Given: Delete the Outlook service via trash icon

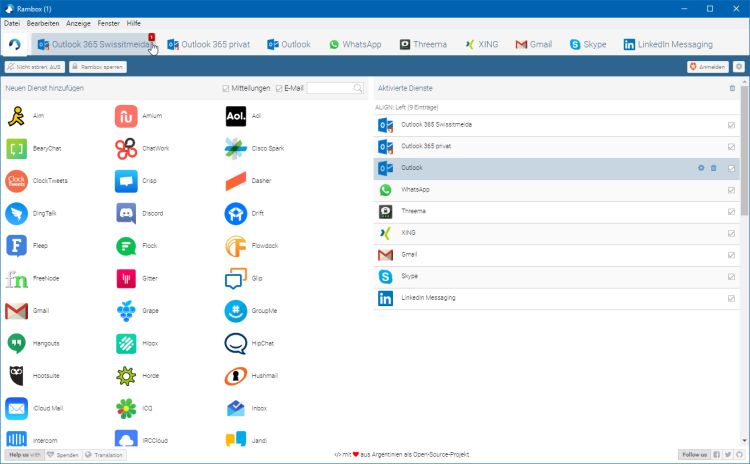Looking at the screenshot, I should (714, 168).
